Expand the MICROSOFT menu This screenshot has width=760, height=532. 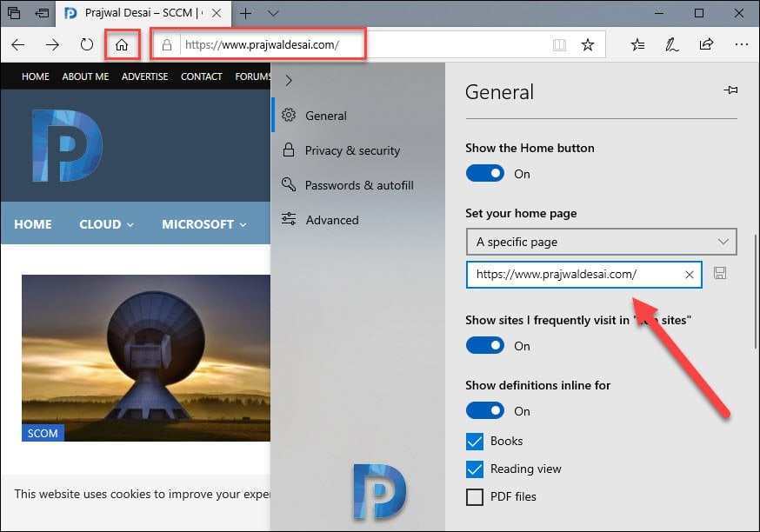204,224
